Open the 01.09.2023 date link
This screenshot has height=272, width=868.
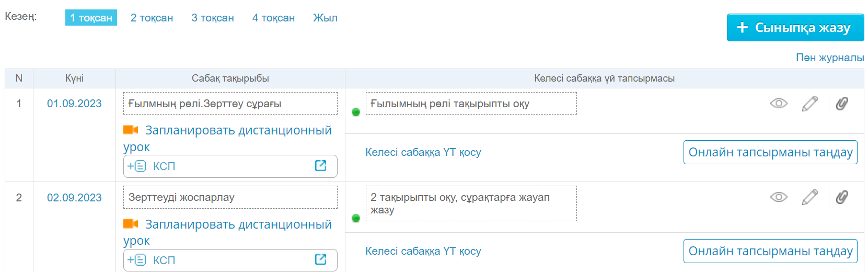(74, 104)
